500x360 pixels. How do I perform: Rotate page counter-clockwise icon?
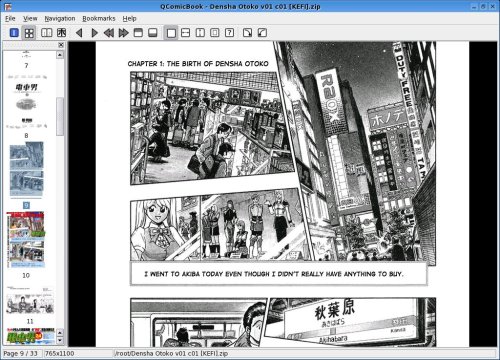point(262,33)
